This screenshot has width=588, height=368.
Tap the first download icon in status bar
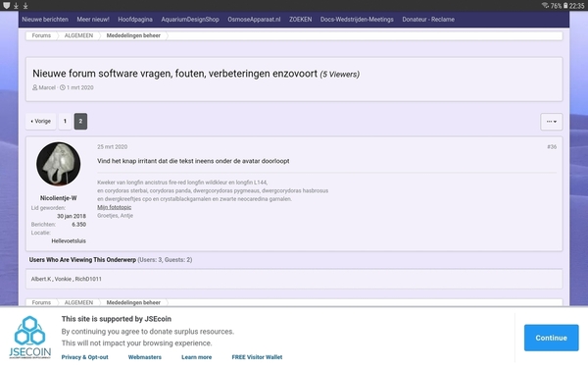[16, 6]
